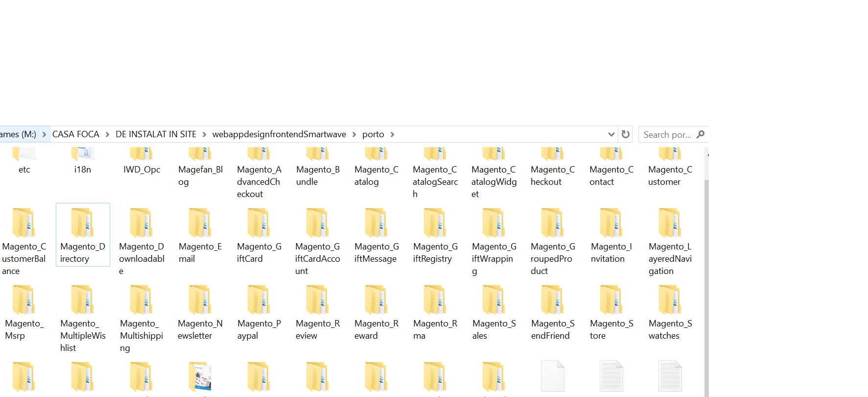868x397 pixels.
Task: Select the etc folder label
Action: pos(24,170)
